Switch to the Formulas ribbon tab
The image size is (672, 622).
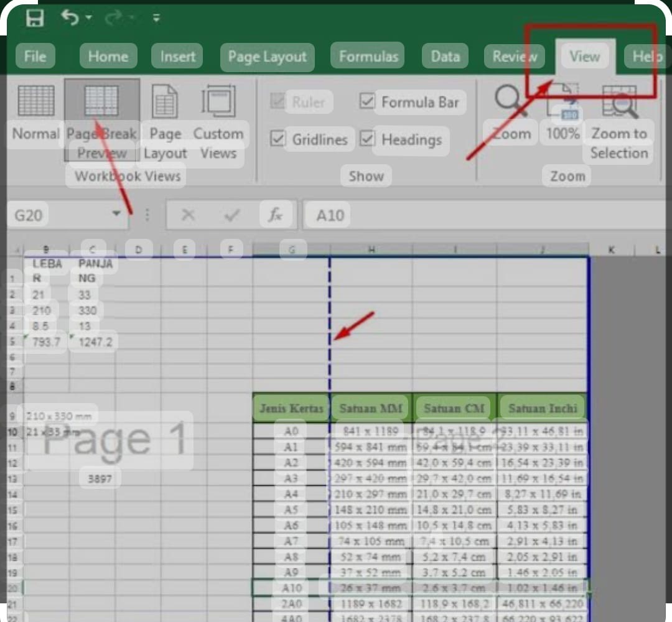pyautogui.click(x=367, y=56)
